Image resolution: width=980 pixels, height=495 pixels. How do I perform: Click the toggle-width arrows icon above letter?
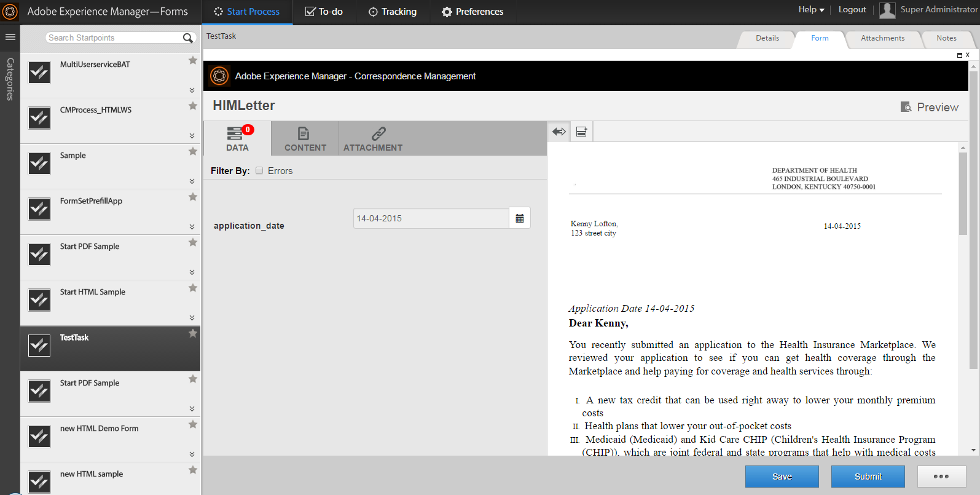(x=559, y=132)
